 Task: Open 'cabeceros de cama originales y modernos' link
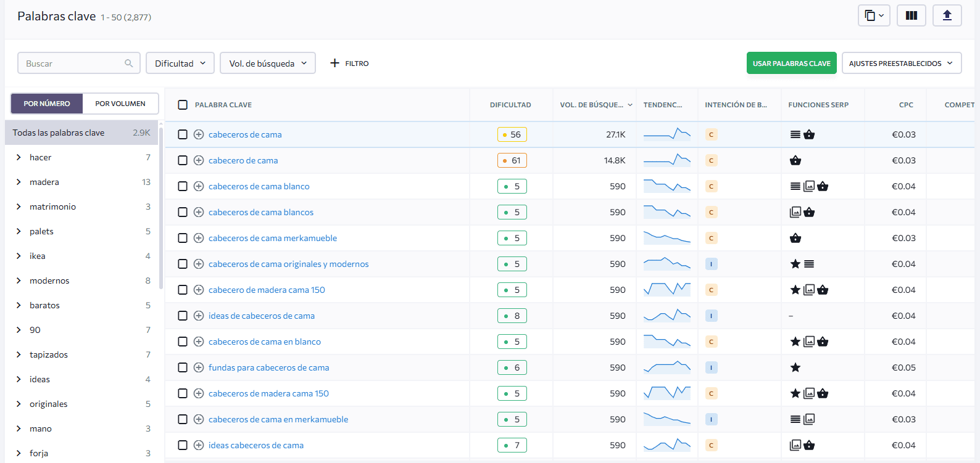click(288, 264)
